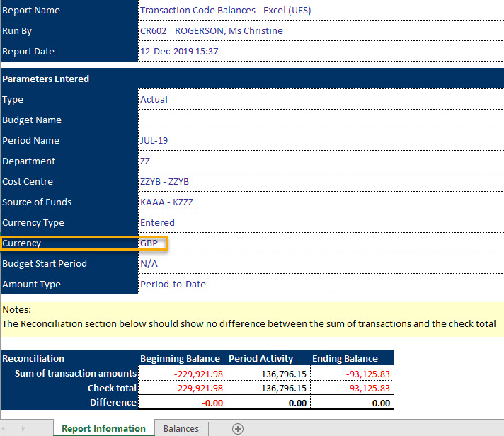Click the Currency Type Entered cell
504x436 pixels.
tap(321, 223)
